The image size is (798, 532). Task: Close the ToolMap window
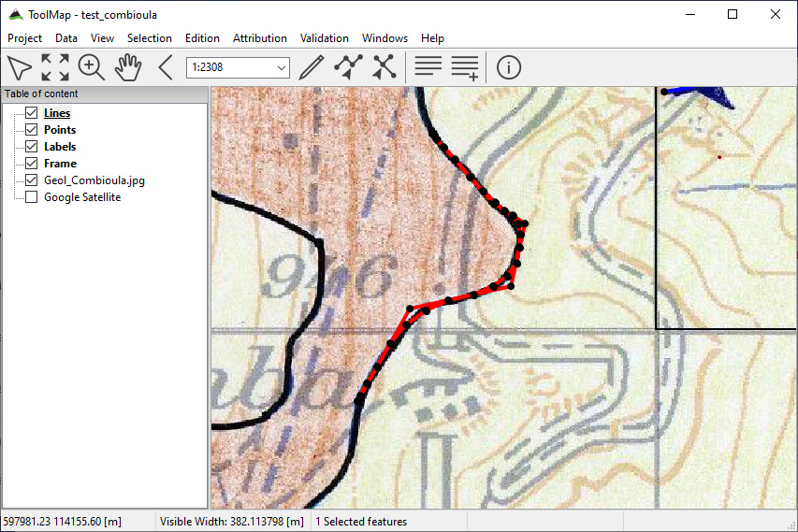[776, 14]
